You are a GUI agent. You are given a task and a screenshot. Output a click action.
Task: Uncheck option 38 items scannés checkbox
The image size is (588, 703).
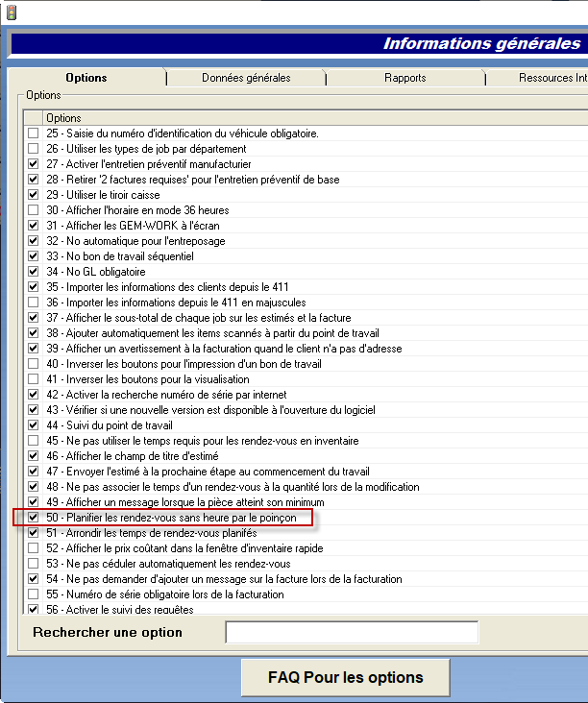point(34,332)
